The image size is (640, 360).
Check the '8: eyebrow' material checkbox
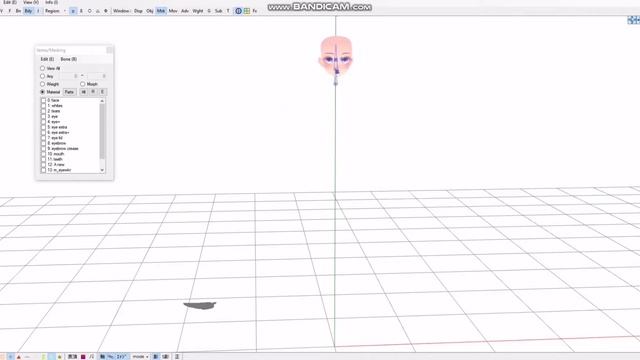coord(43,143)
